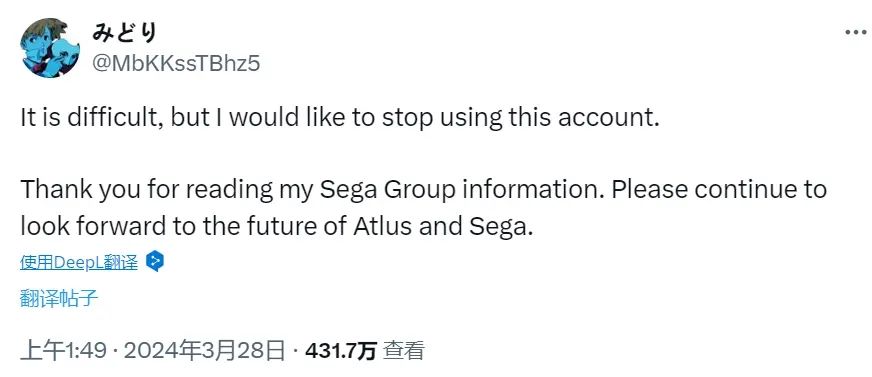Screen dimensions: 872x377
Task: Click the DeepL logo icon
Action: point(155,261)
